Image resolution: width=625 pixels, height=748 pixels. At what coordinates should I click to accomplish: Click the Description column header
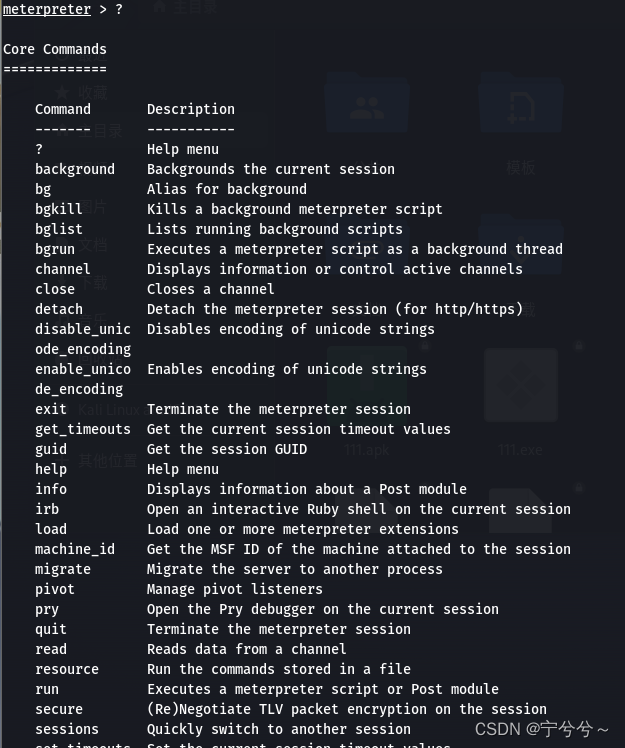[x=190, y=109]
